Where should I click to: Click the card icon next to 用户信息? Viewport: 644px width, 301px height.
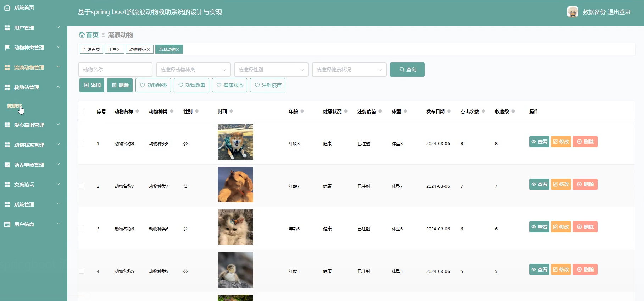coord(7,224)
